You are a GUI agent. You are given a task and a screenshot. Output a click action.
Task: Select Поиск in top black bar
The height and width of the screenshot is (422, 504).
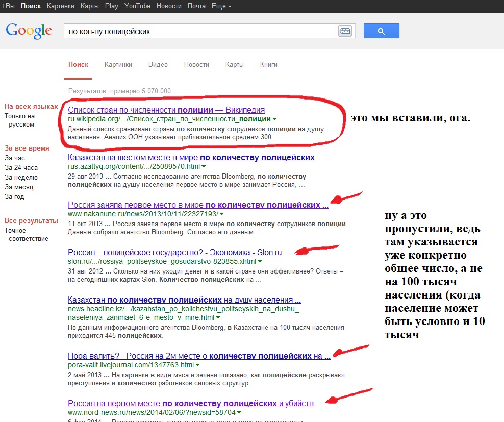tap(31, 6)
